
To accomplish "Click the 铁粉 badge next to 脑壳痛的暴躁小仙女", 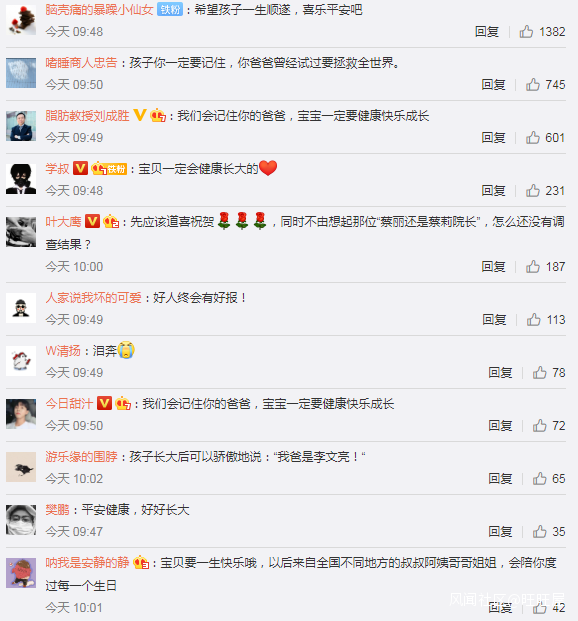I will 170,10.
